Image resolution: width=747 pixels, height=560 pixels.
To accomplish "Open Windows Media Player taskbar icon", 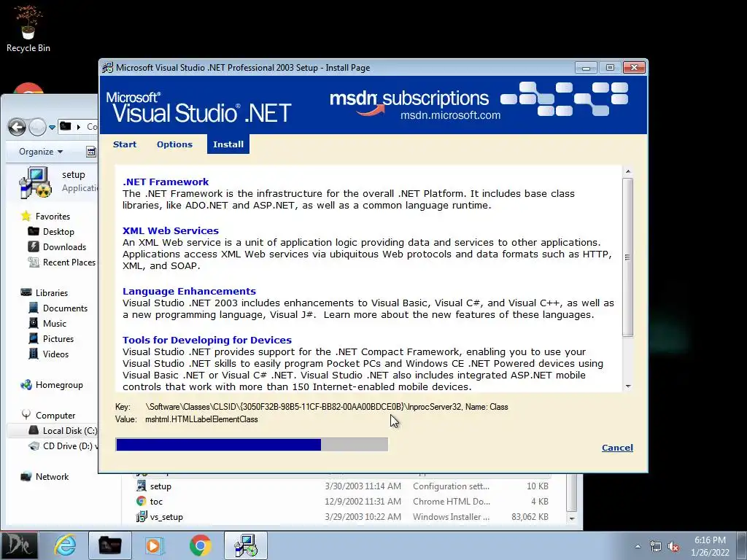I will pyautogui.click(x=154, y=545).
